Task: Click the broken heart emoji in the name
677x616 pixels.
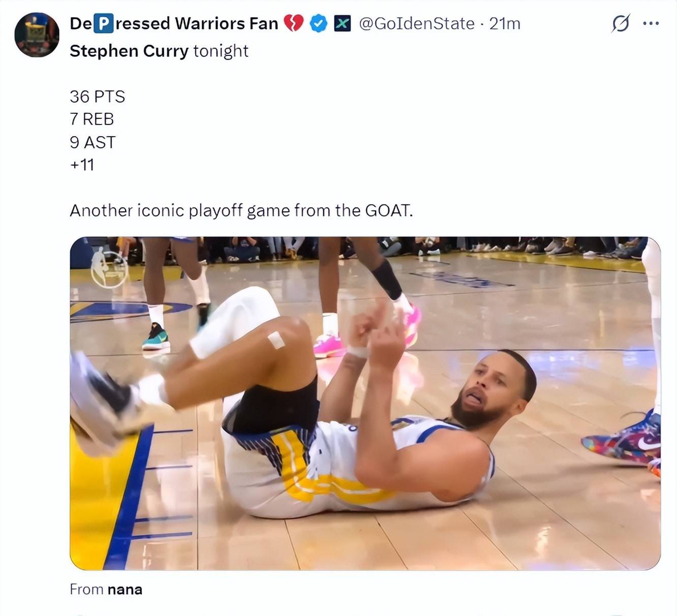Action: tap(293, 23)
